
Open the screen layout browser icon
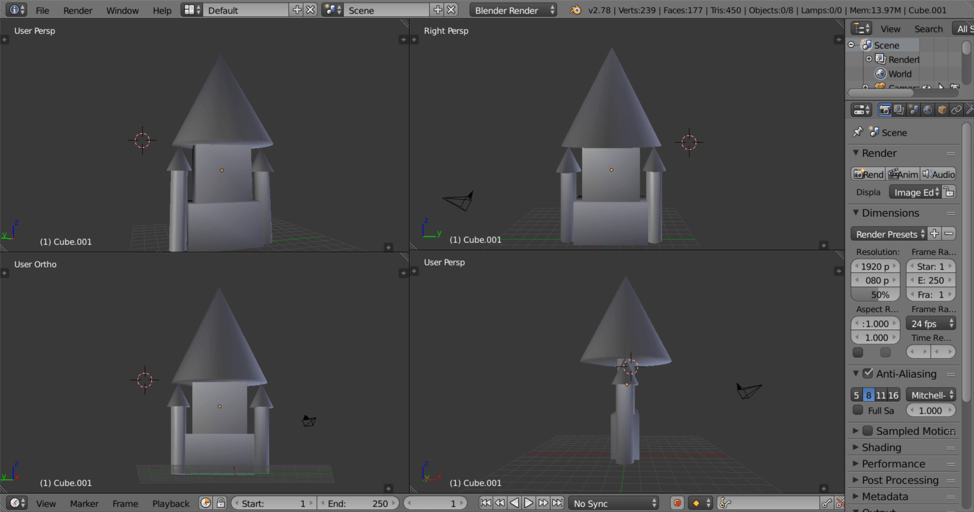(x=191, y=10)
